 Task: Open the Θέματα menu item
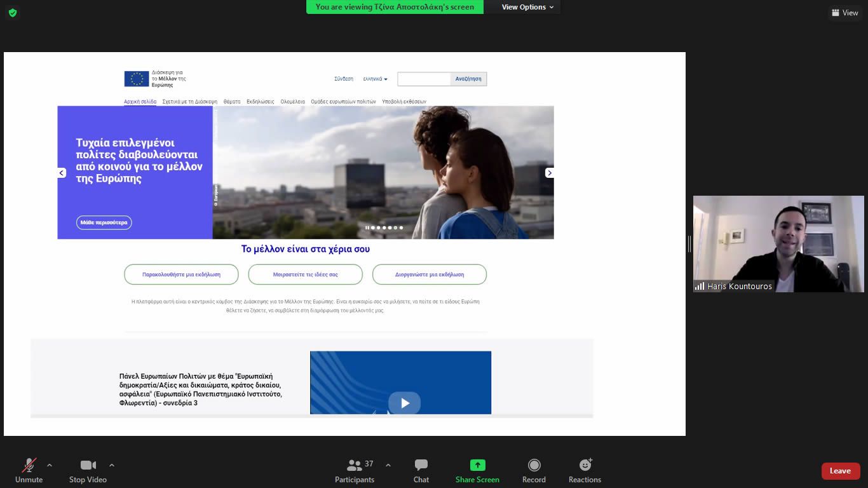point(232,102)
